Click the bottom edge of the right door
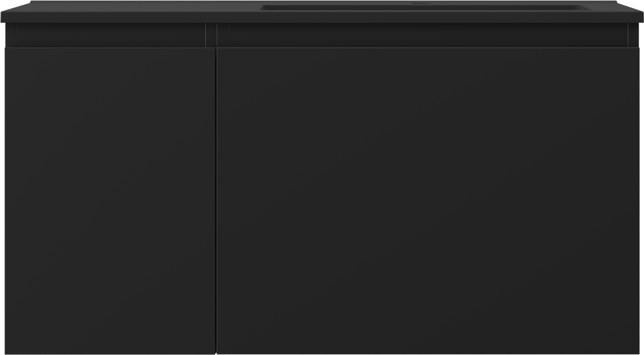This screenshot has height=355, width=644. (x=428, y=353)
